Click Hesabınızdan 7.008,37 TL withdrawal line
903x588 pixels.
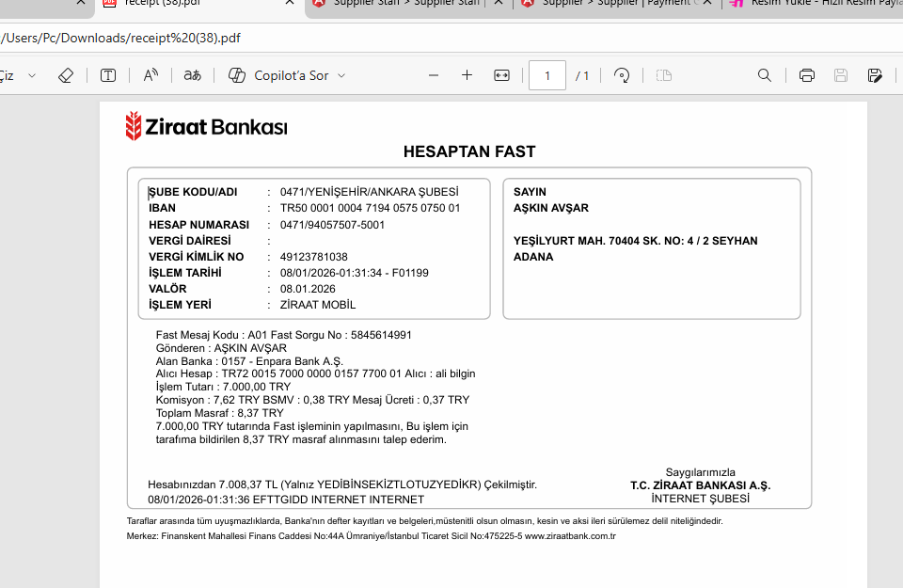342,485
